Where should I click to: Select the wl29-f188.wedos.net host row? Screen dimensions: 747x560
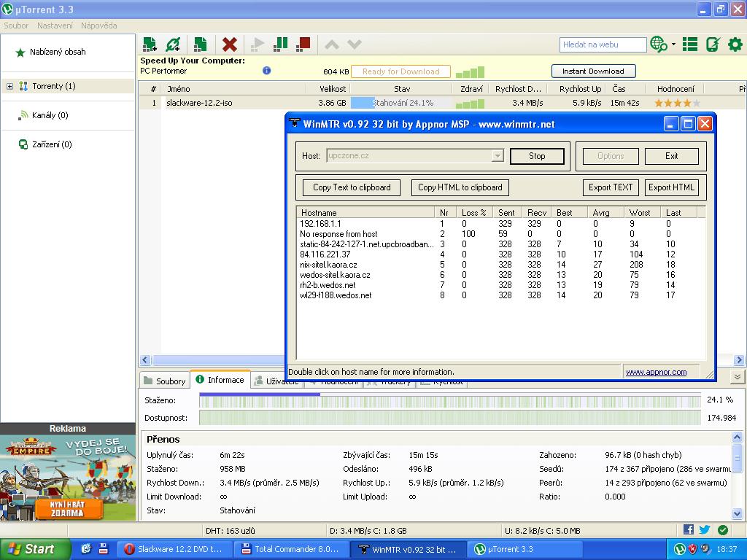[500, 295]
